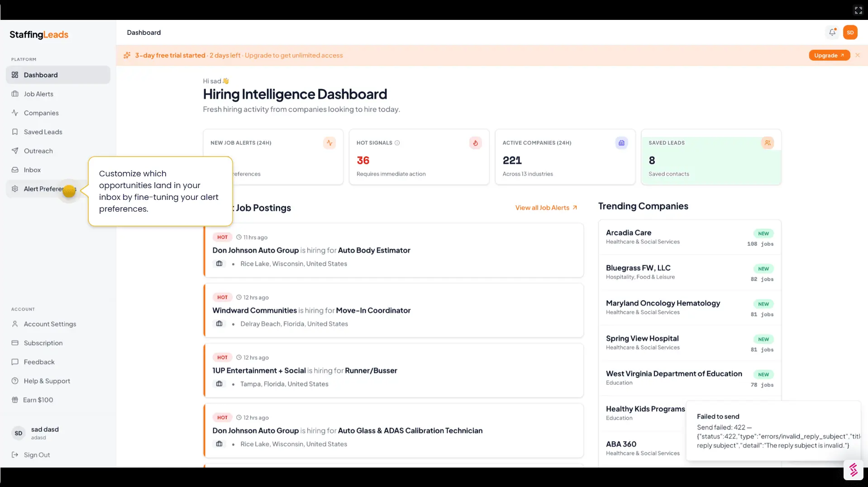Click the sad dasd profile avatar
Image resolution: width=868 pixels, height=487 pixels.
click(x=19, y=433)
